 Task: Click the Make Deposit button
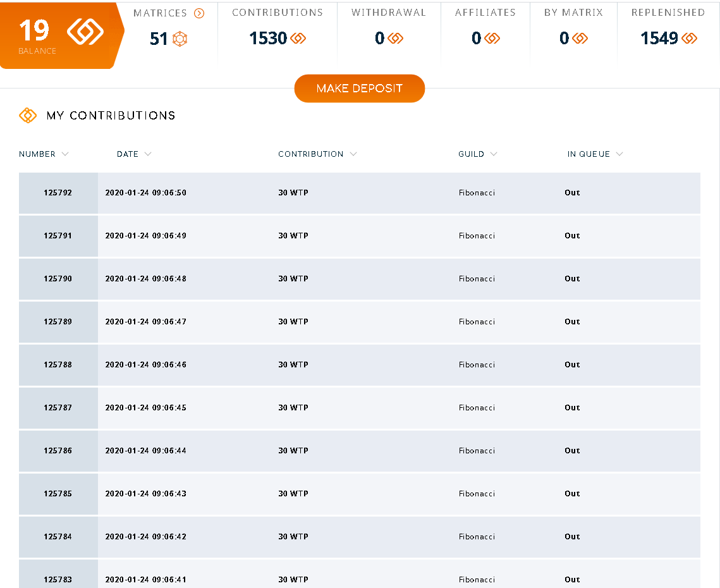[x=359, y=89]
